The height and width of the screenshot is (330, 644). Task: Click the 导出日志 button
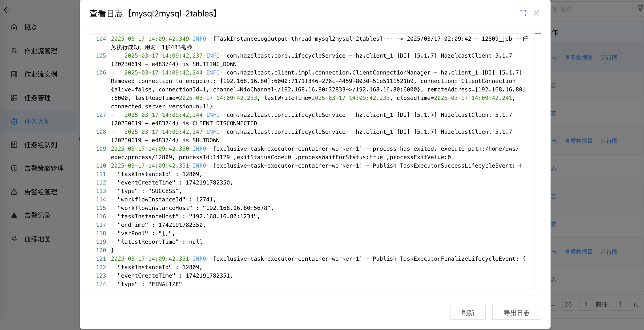[x=516, y=313]
